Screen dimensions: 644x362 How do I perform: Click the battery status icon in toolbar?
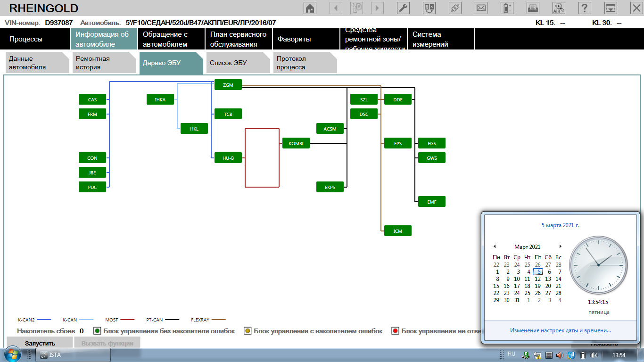coord(507,8)
